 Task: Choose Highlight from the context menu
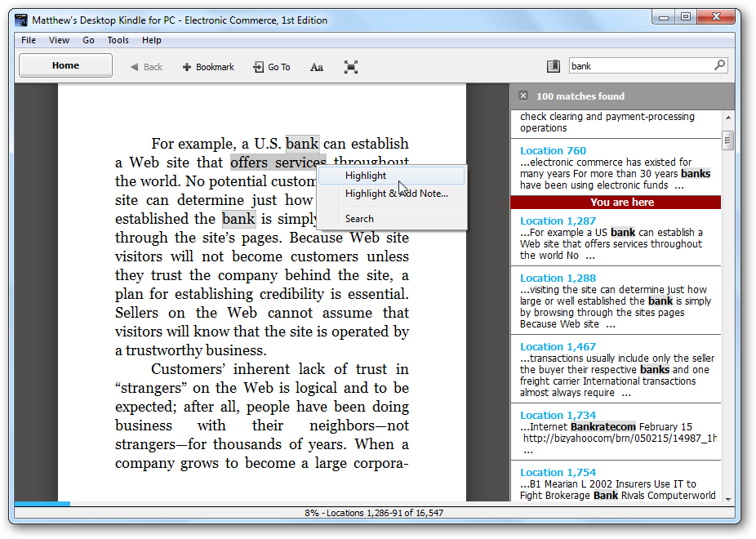pos(392,176)
